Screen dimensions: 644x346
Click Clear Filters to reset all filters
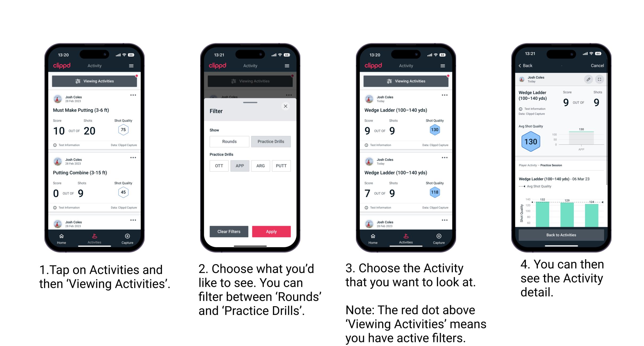(x=229, y=231)
